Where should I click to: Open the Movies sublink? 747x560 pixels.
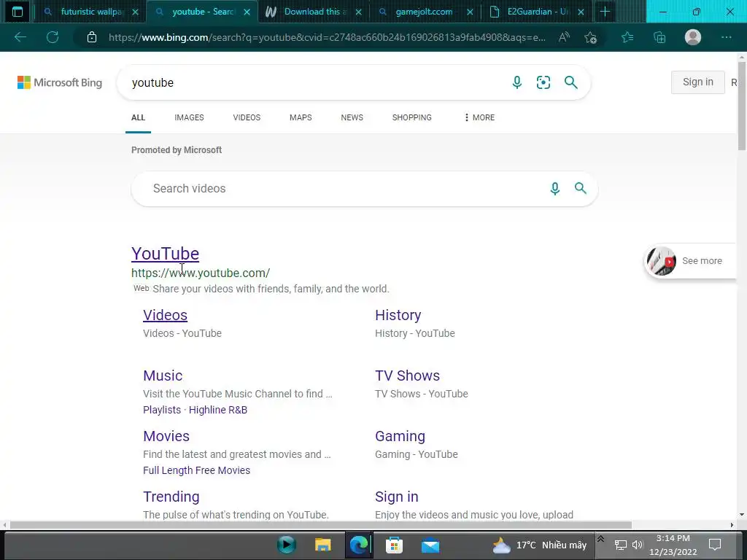coord(166,436)
